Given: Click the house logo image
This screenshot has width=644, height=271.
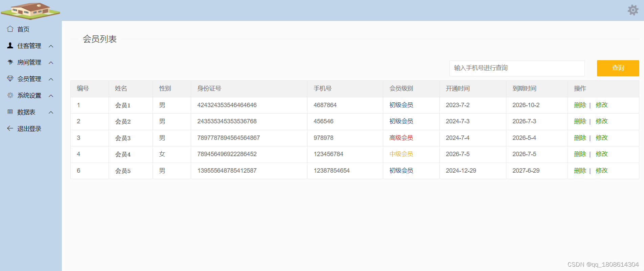Looking at the screenshot, I should point(30,11).
